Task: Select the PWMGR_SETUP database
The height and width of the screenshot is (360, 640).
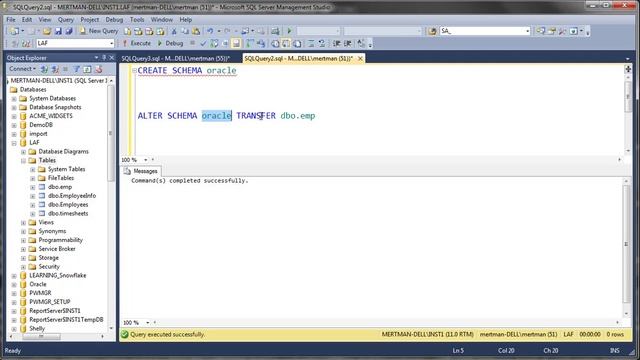Action: [x=50, y=302]
